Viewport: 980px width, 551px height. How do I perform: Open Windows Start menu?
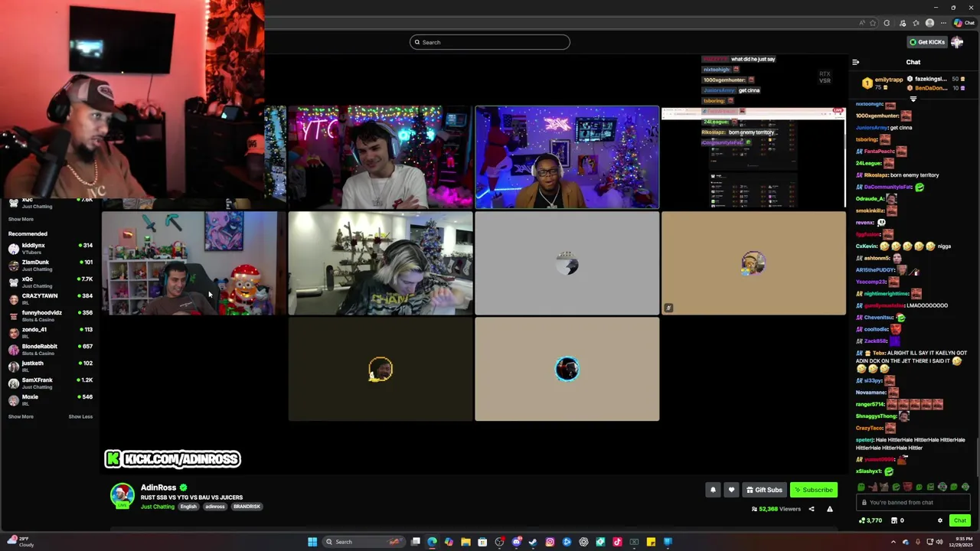pyautogui.click(x=312, y=542)
